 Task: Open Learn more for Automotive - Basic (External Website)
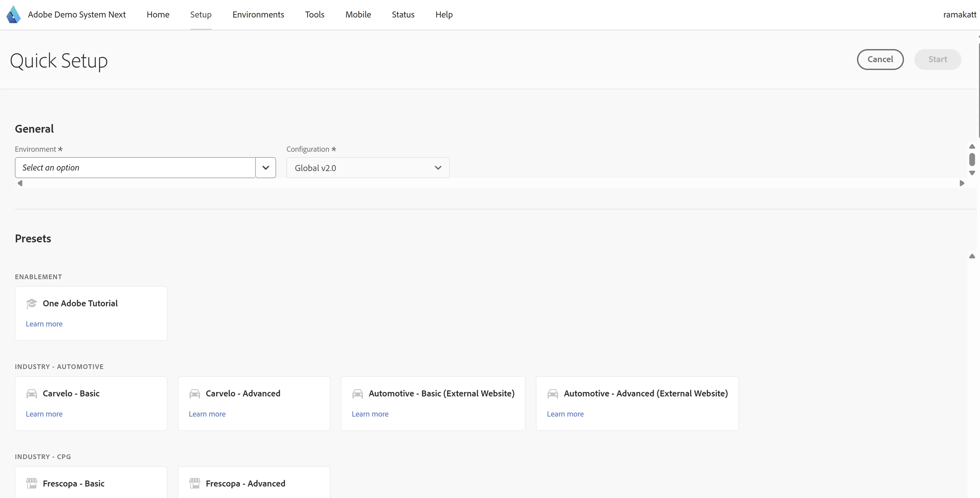[x=370, y=414]
